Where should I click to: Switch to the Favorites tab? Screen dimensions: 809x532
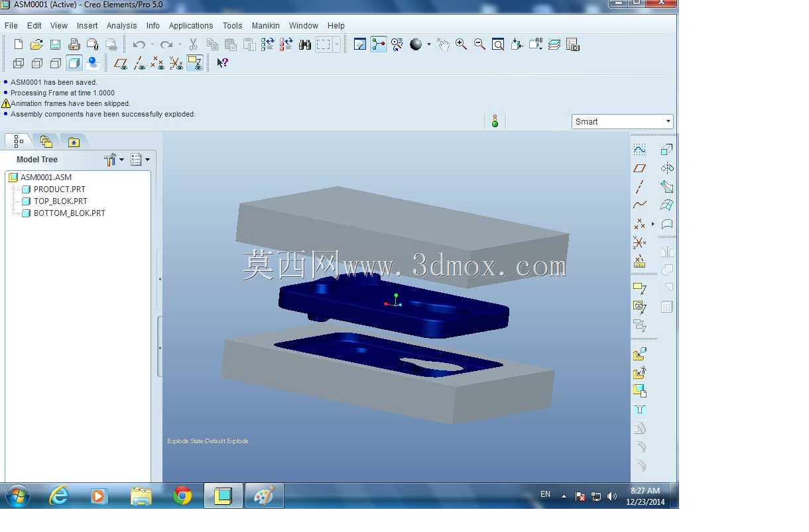[x=74, y=141]
